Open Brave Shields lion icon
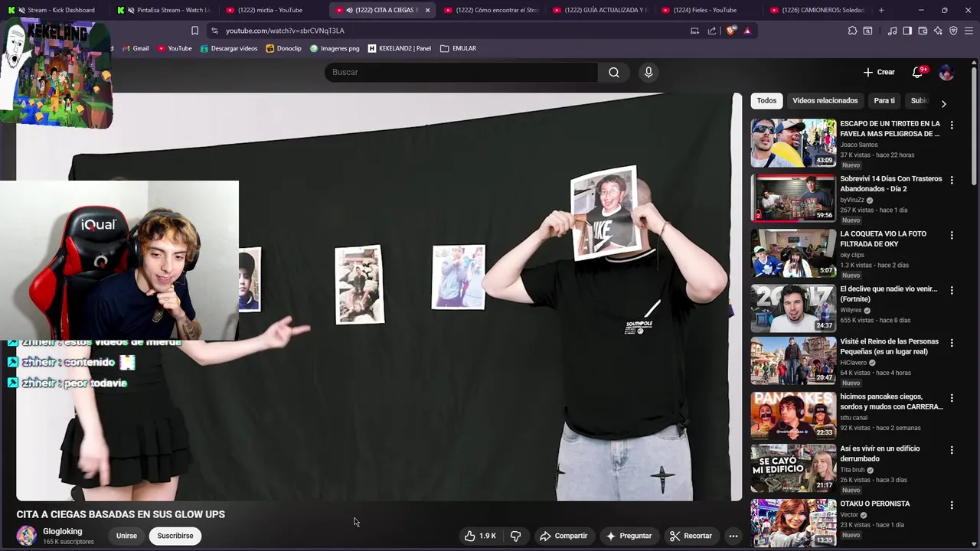This screenshot has width=980, height=551. click(731, 31)
